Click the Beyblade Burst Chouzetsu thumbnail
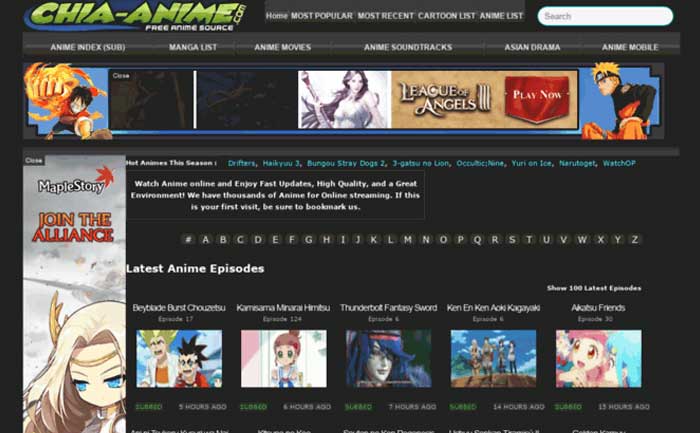Screen dimensions: 700x433 [179, 359]
